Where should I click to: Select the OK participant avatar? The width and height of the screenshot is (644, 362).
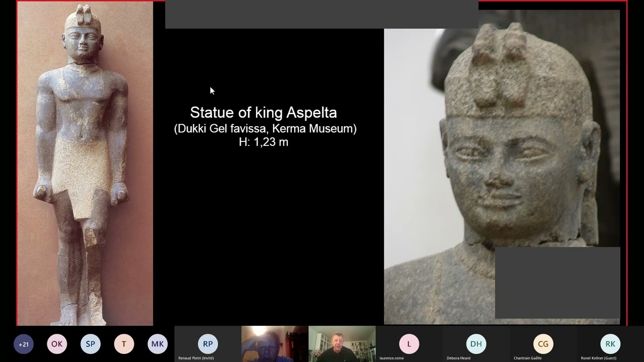pos(57,344)
